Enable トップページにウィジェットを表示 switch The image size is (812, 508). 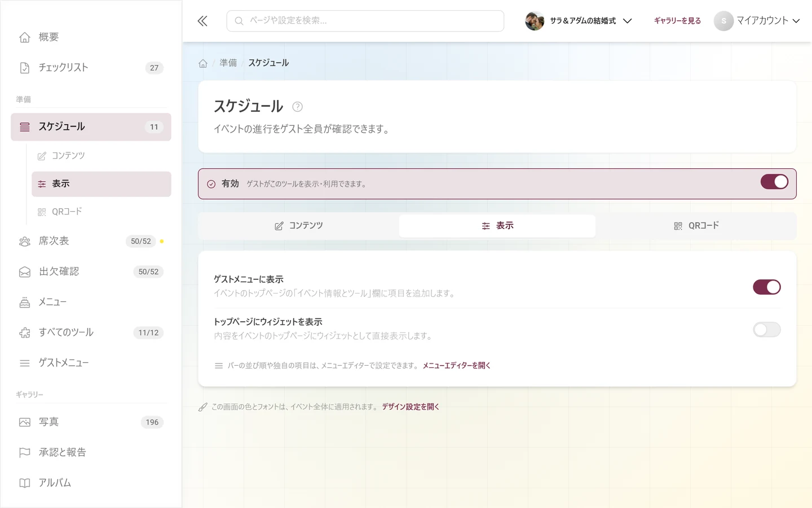pyautogui.click(x=767, y=330)
